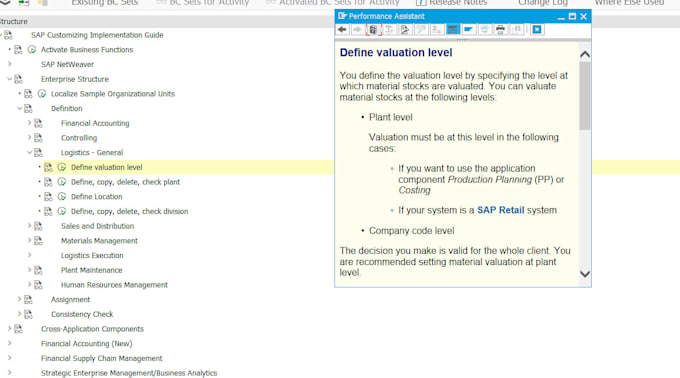Expand the Assignment node
Screen dimensions: 680x378
click(x=20, y=299)
